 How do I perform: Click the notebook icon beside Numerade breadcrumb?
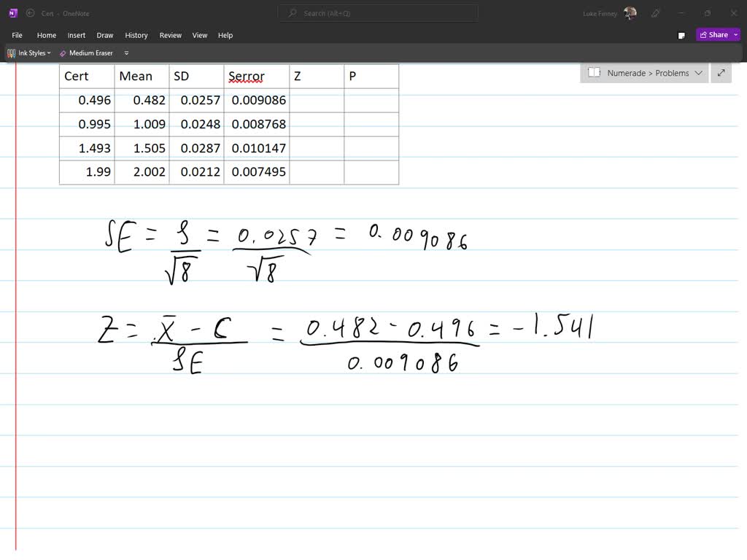[594, 73]
